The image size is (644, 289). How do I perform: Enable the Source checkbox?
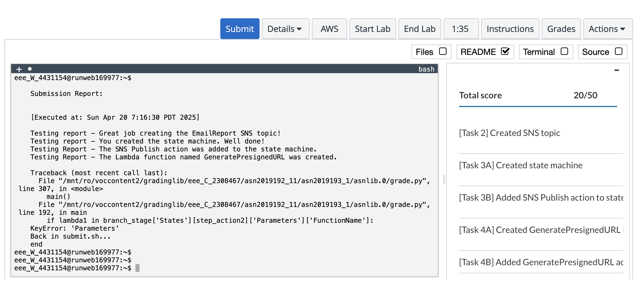[x=619, y=51]
